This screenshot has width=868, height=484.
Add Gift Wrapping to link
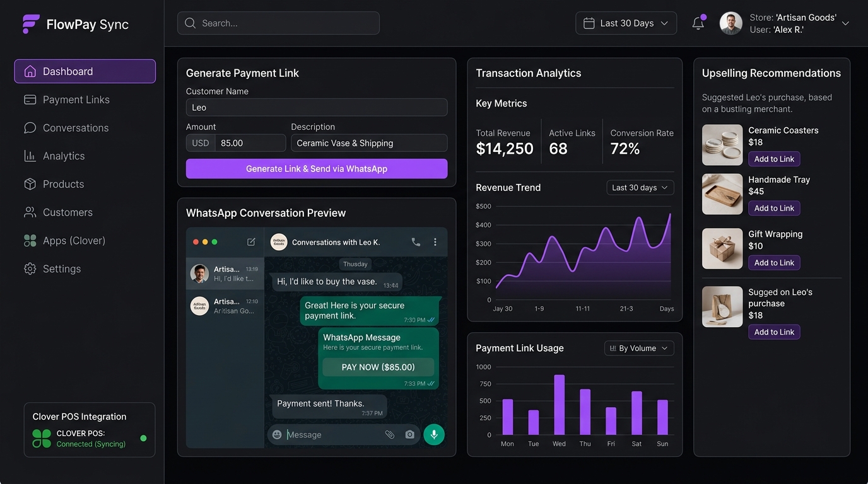(774, 263)
